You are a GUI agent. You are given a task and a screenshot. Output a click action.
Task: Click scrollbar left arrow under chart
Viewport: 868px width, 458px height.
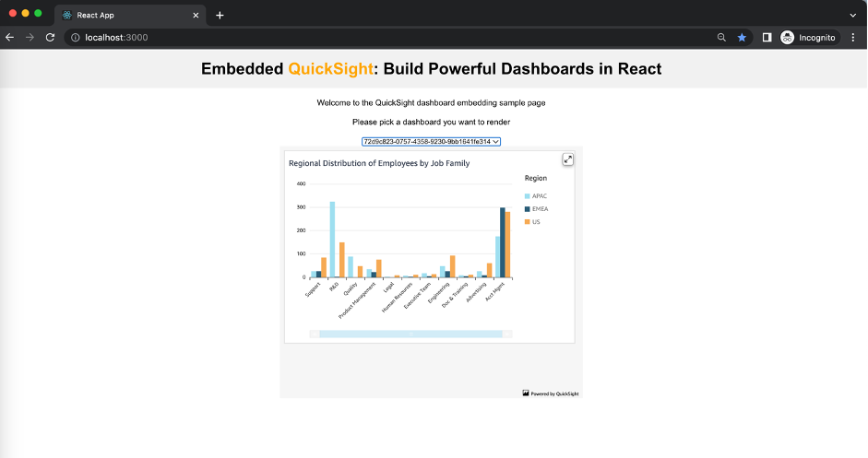coord(315,335)
